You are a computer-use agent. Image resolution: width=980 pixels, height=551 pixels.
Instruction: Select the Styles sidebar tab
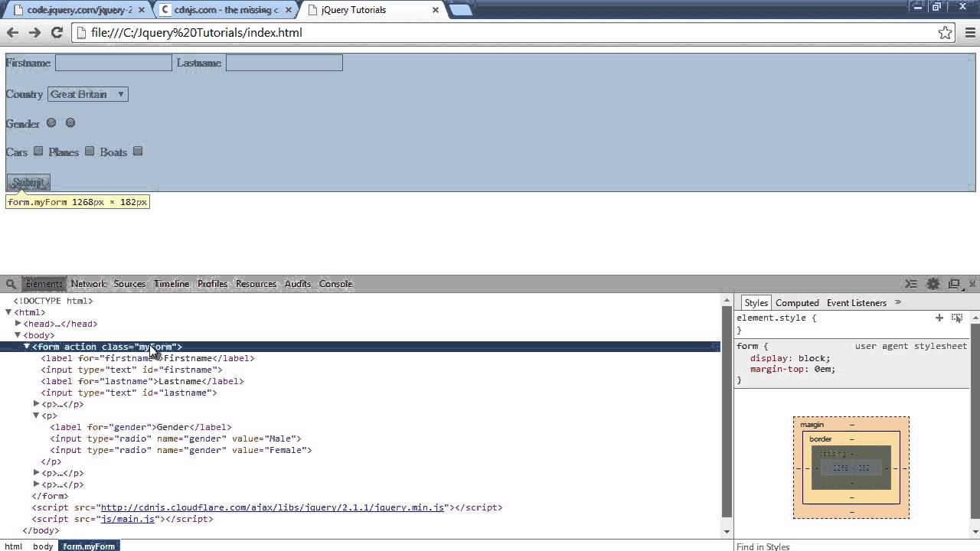click(756, 303)
